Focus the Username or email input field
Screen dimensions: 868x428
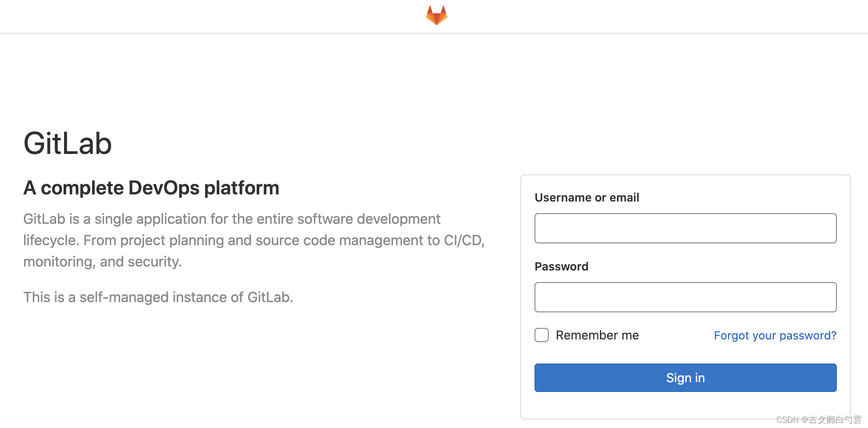685,228
